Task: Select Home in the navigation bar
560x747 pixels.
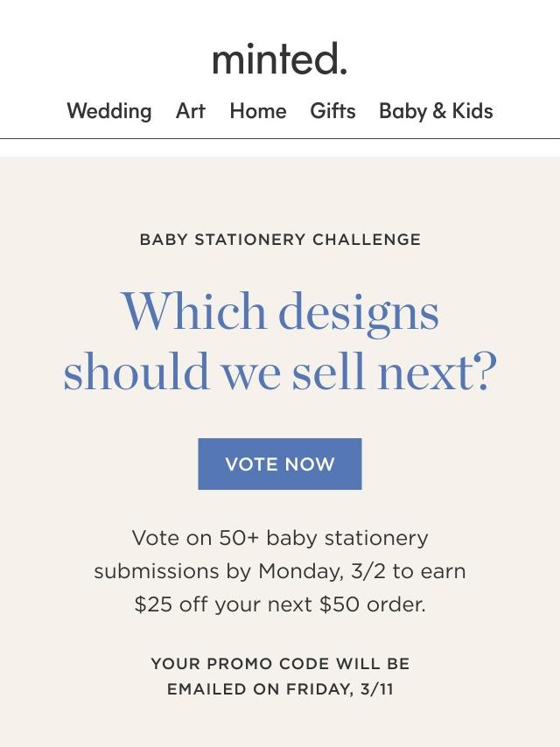Action: [x=258, y=111]
